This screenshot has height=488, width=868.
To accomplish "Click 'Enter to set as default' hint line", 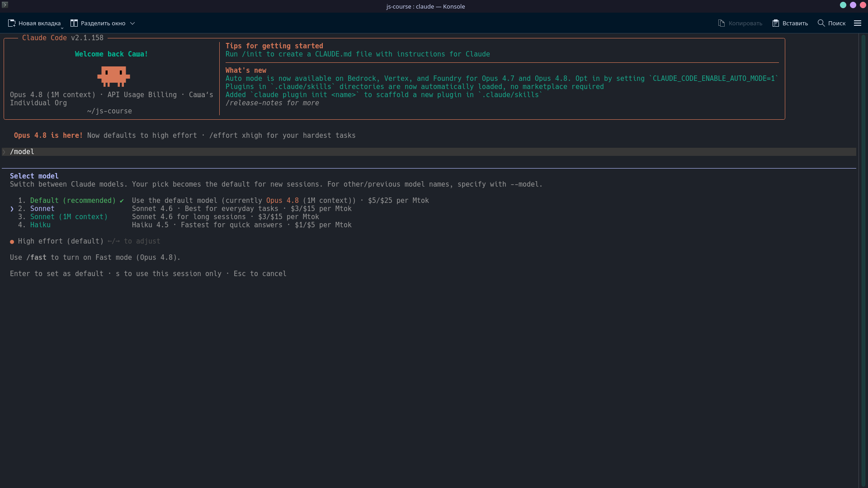I will [x=148, y=274].
